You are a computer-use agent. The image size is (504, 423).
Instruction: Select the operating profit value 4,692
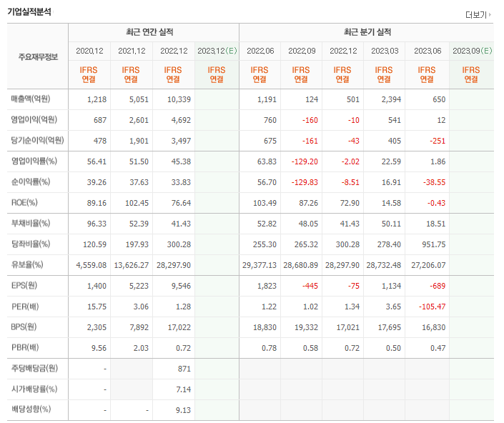pyautogui.click(x=181, y=120)
